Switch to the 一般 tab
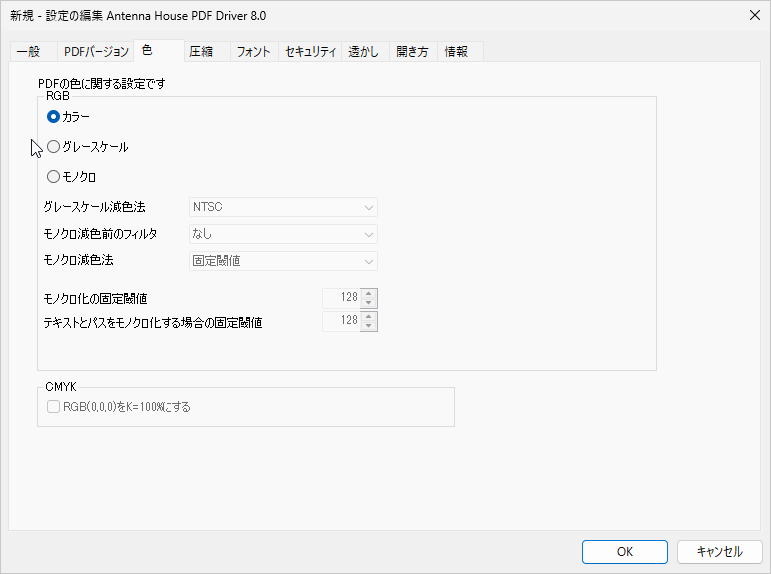Image resolution: width=771 pixels, height=574 pixels. (x=30, y=52)
